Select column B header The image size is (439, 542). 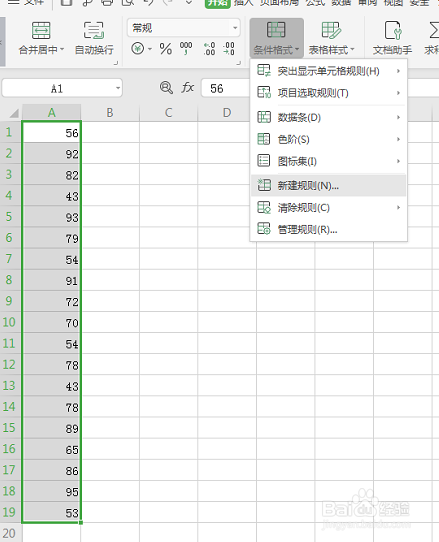click(x=110, y=113)
